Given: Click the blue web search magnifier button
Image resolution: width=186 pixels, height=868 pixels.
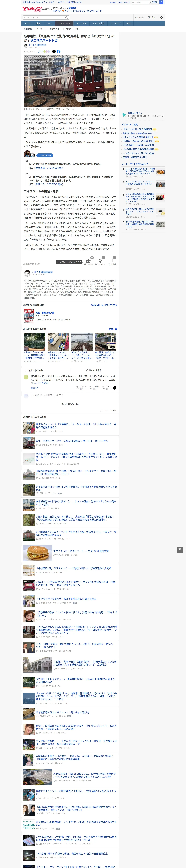Looking at the screenshot, I should (161, 2).
